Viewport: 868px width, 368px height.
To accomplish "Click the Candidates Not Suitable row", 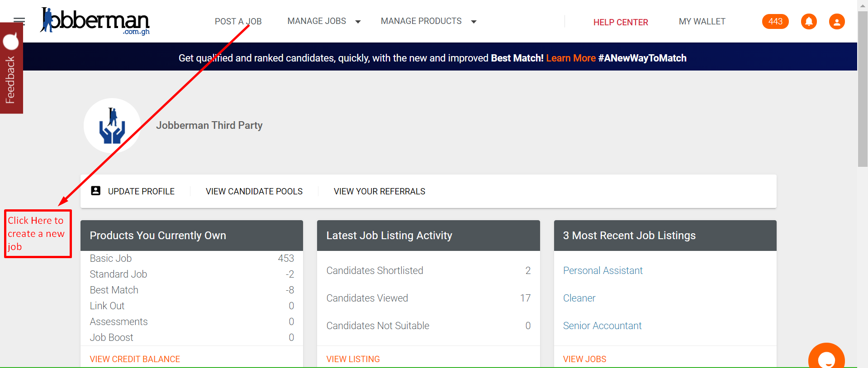I will click(428, 326).
